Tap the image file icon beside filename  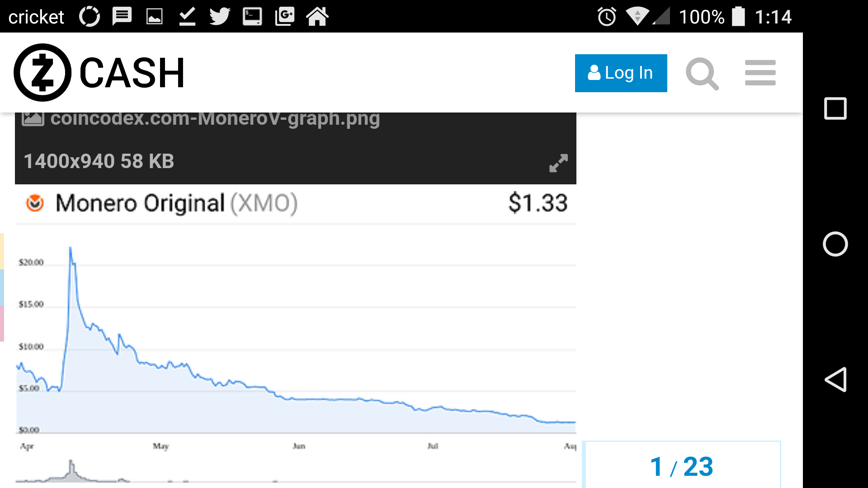33,118
